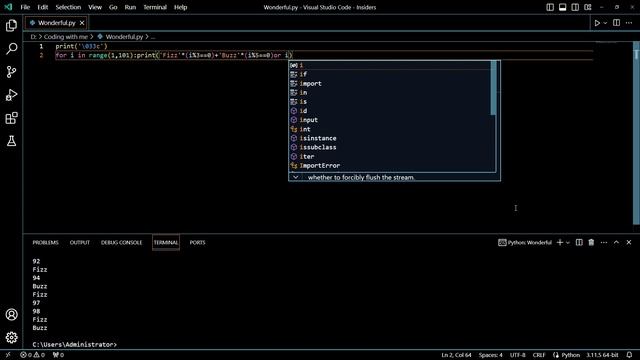Click the Python: Wonderful terminal label
640x360 pixels.
[x=525, y=242]
